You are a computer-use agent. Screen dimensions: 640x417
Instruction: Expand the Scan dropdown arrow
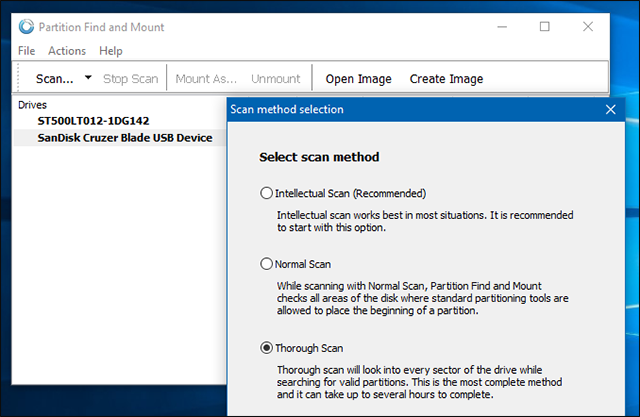coord(88,77)
